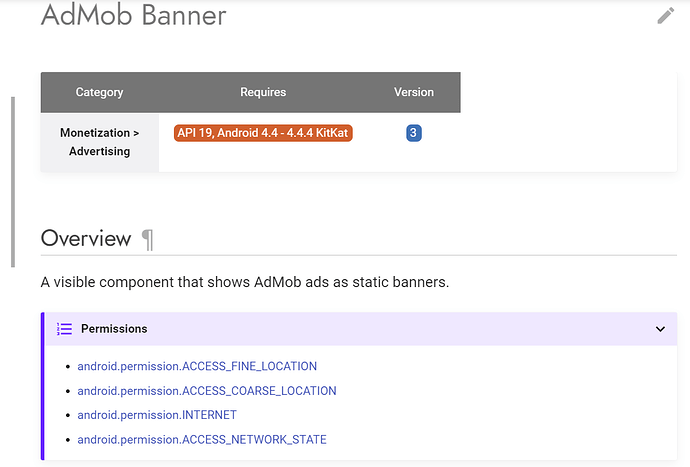Click the static banners description sentence

pos(245,282)
